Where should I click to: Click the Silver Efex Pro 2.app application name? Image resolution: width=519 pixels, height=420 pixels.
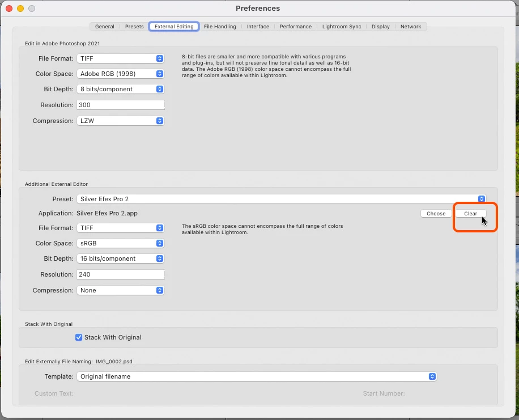pyautogui.click(x=107, y=213)
